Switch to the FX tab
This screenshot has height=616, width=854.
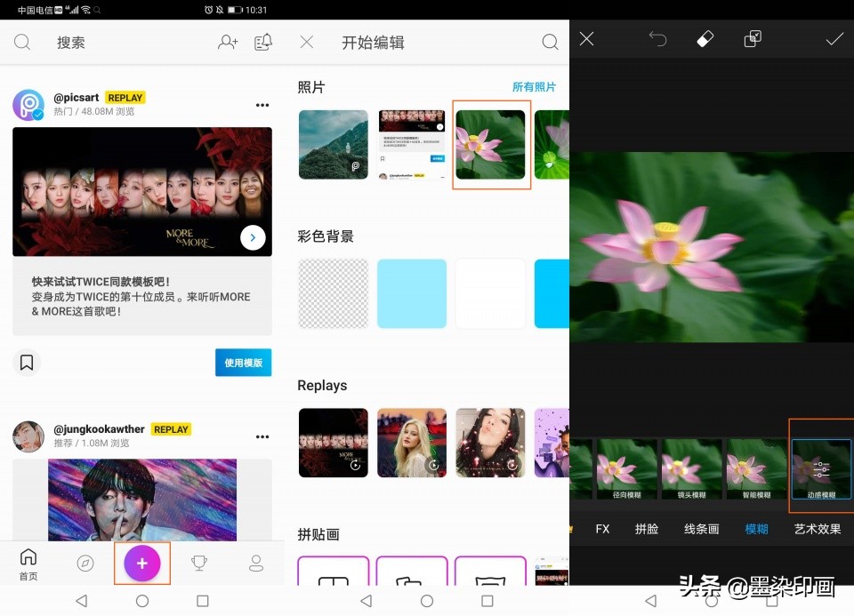(602, 529)
